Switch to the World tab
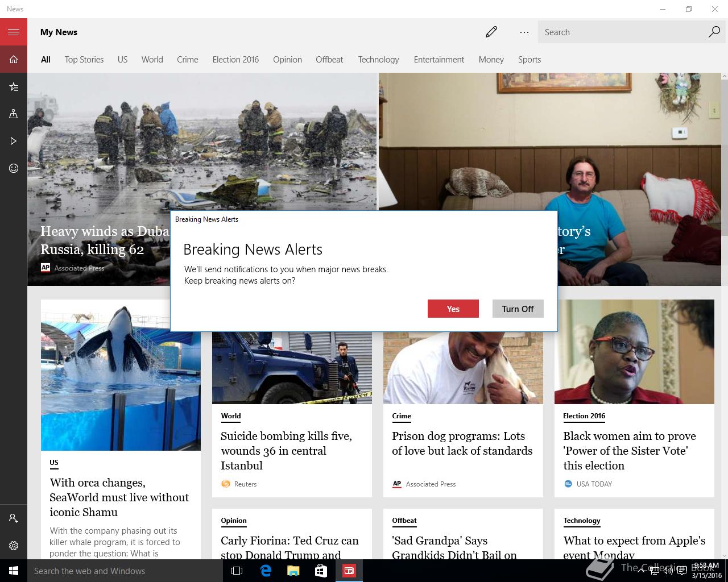This screenshot has height=582, width=728. click(x=152, y=59)
